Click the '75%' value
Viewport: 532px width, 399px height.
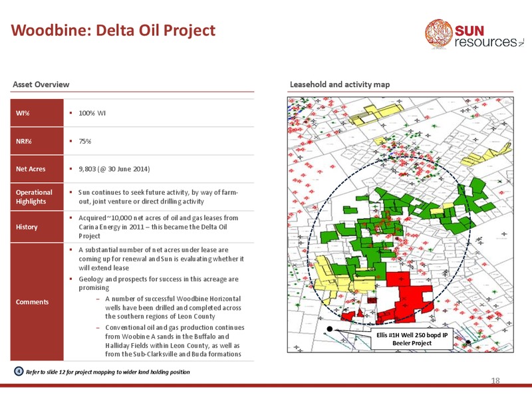(85, 142)
